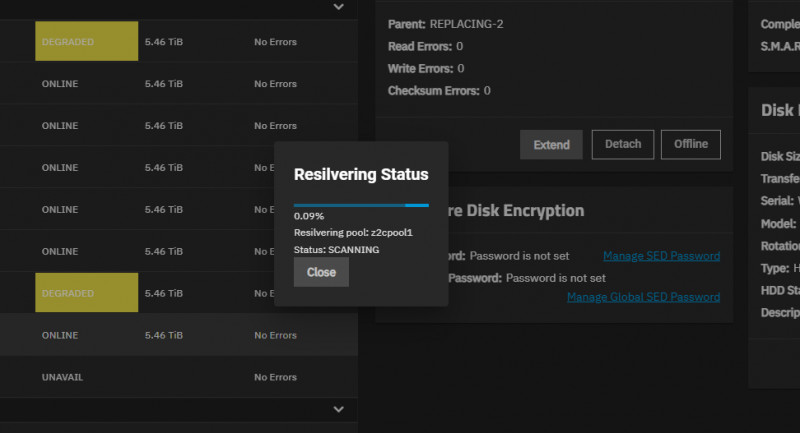Image resolution: width=800 pixels, height=433 pixels.
Task: Click the resilvering progress bar
Action: (360, 205)
